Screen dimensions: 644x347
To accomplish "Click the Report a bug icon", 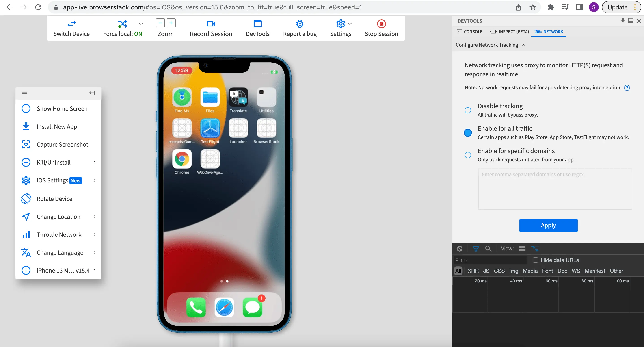I will coord(300,24).
